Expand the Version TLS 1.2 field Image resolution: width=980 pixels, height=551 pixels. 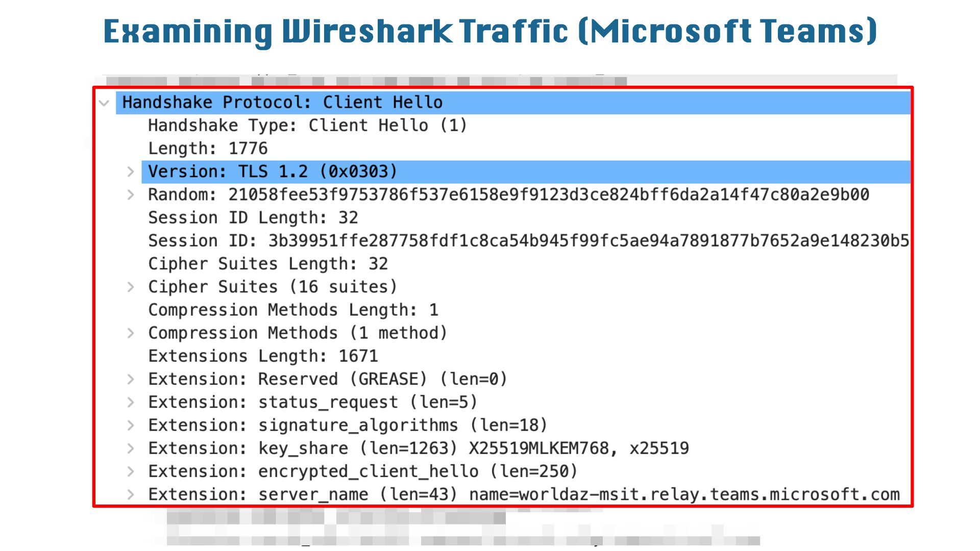(131, 172)
